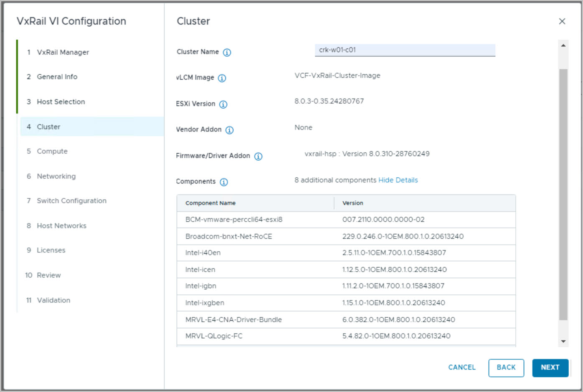Click the Cluster Name info icon

pyautogui.click(x=227, y=53)
